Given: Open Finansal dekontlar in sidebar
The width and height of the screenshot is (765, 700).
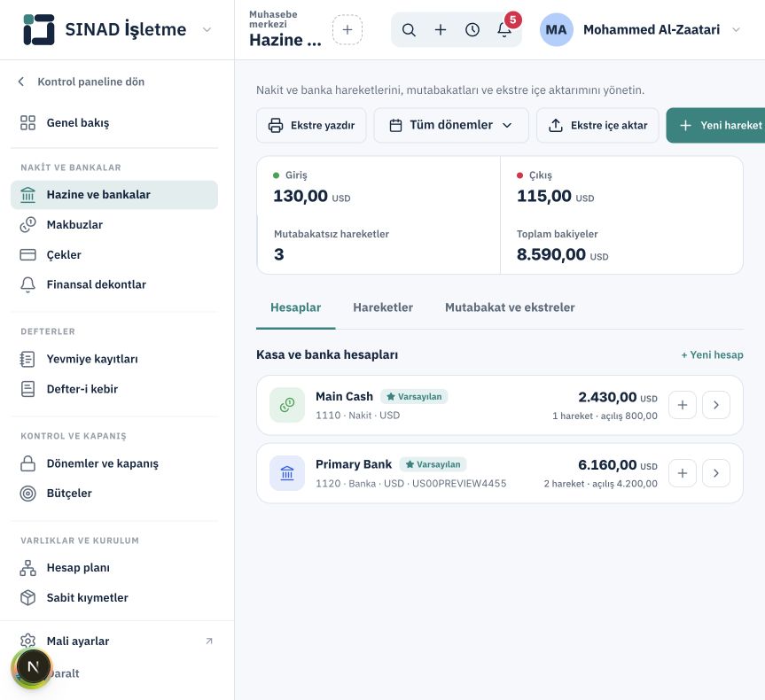Looking at the screenshot, I should [114, 284].
